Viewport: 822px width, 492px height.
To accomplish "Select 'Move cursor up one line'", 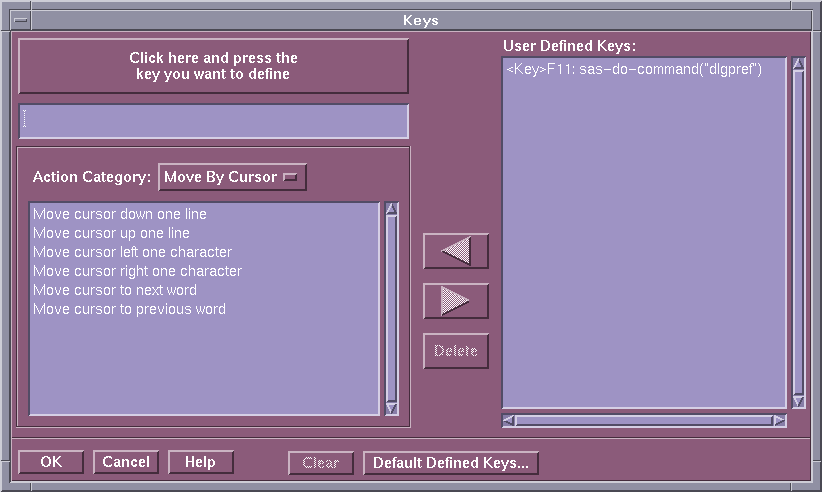I will coord(111,233).
